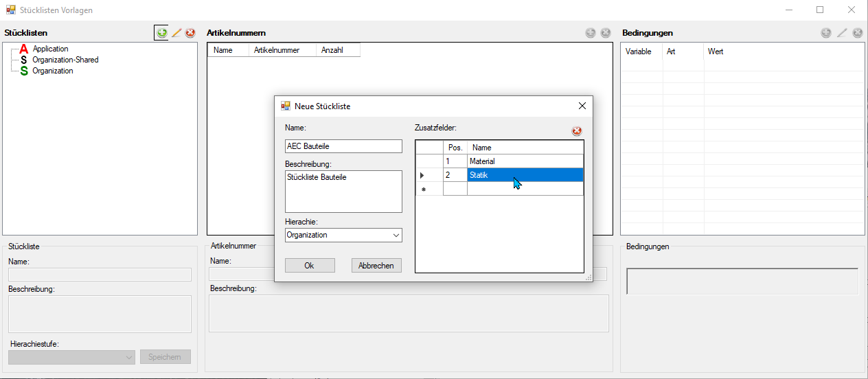
Task: Edit selected Stückliste with pencil icon
Action: pyautogui.click(x=176, y=32)
